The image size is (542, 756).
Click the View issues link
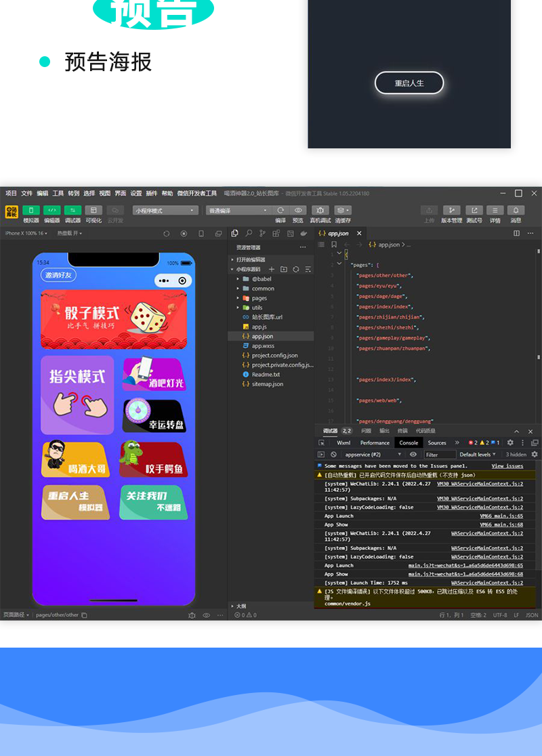[x=507, y=466]
